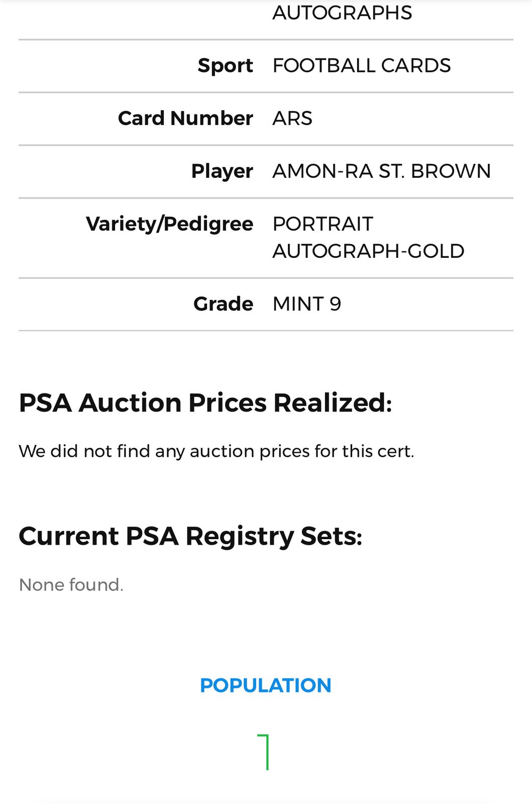Click the Variety/Pedigree label
The width and height of the screenshot is (532, 804).
coord(169,224)
